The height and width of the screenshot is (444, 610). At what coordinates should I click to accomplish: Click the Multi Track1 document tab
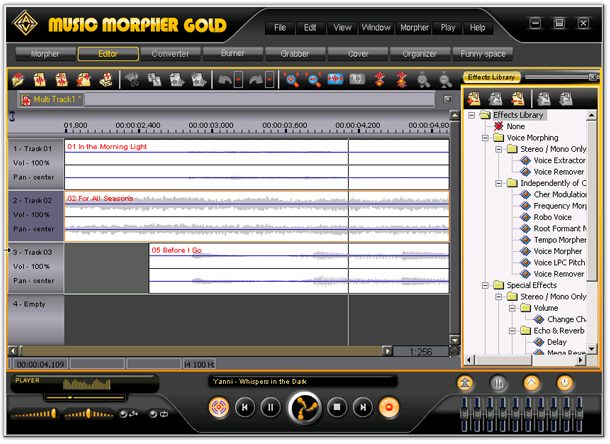click(51, 100)
